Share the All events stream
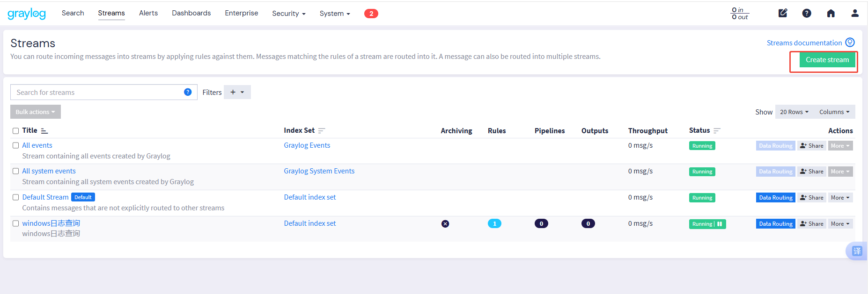The height and width of the screenshot is (294, 868). tap(812, 146)
